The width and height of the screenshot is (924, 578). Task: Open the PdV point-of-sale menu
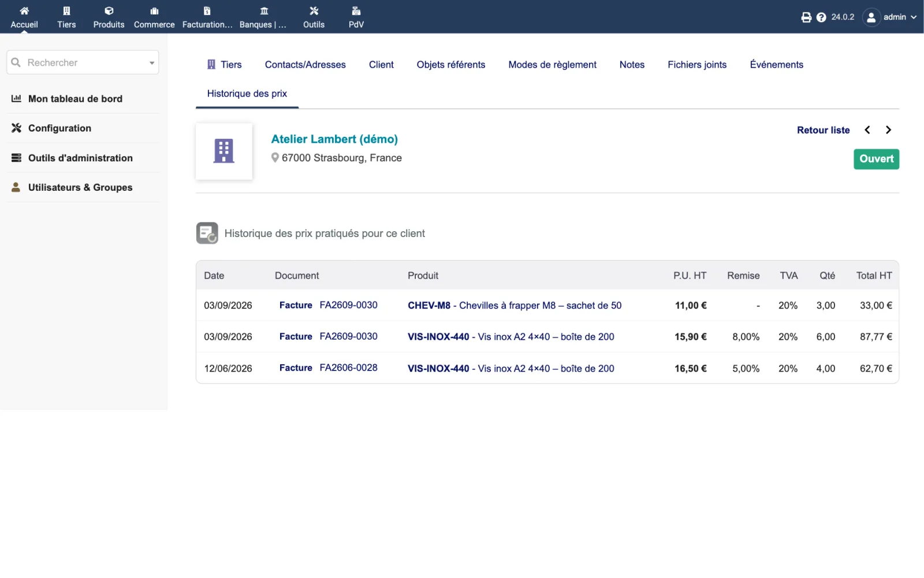coord(356,17)
